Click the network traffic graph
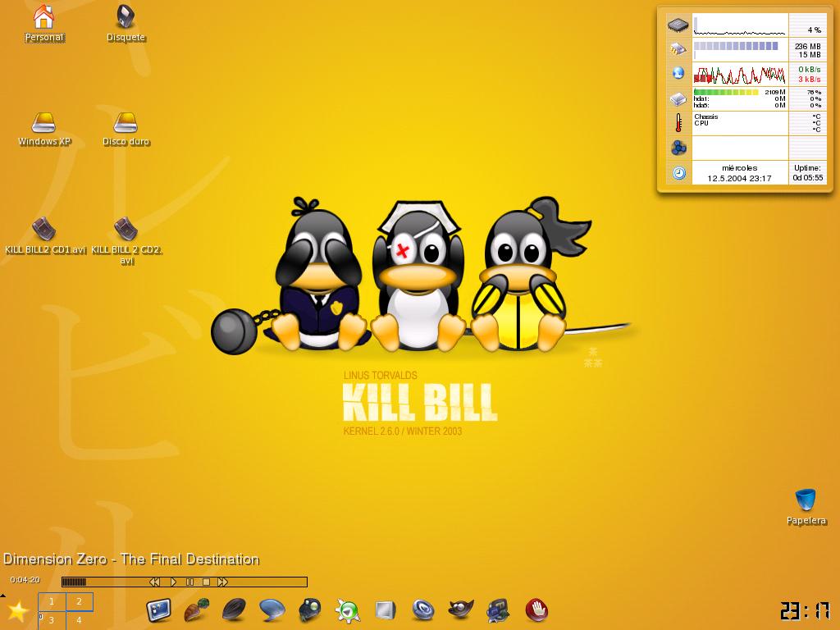This screenshot has width=840, height=630. pyautogui.click(x=740, y=74)
